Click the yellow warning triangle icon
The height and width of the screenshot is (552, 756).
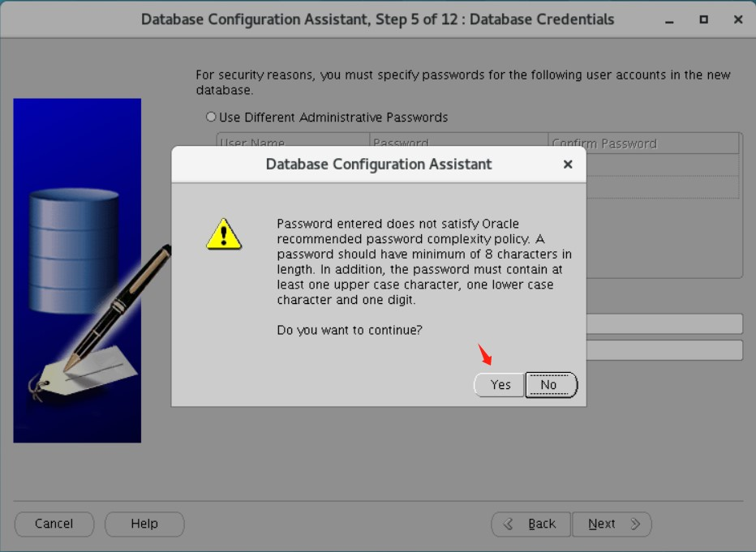224,234
